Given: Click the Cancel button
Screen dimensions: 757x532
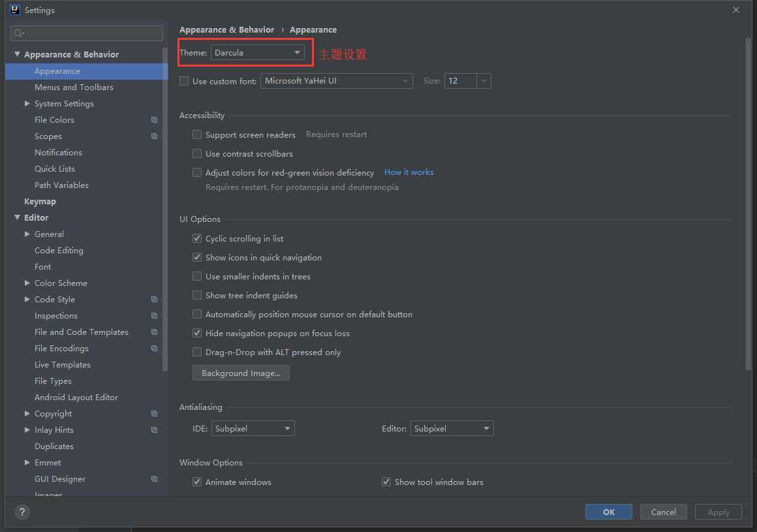Looking at the screenshot, I should click(x=663, y=512).
